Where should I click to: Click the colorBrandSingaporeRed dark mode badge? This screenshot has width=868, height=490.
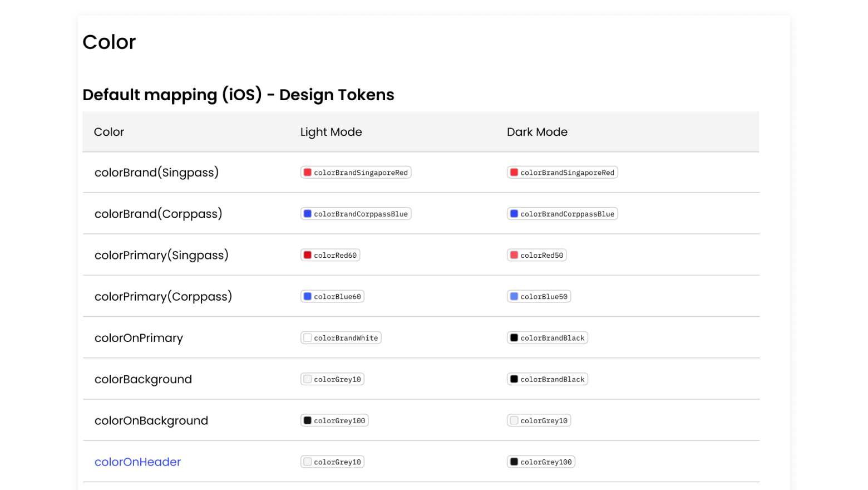(x=562, y=172)
